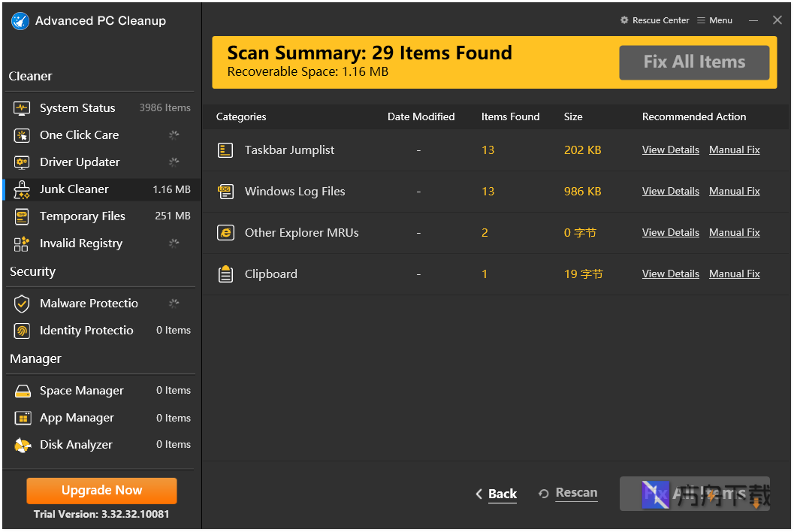Screen dimensions: 794x532
Task: Manual Fix for Taskbar Jumplist
Action: click(734, 150)
